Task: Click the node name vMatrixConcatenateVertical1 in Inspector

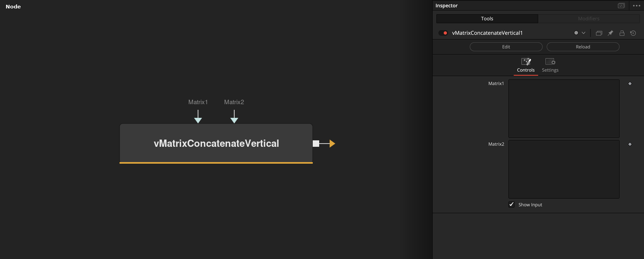Action: 487,33
